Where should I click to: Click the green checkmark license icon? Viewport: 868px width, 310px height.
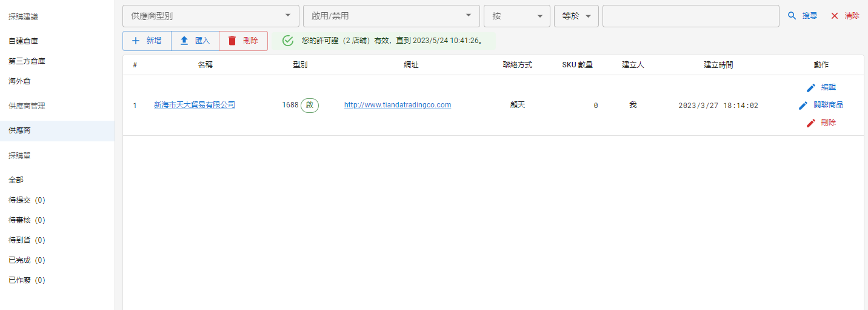[288, 41]
